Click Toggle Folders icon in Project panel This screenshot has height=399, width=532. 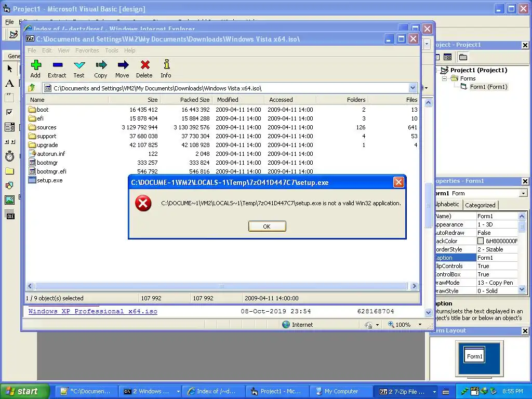pyautogui.click(x=463, y=57)
